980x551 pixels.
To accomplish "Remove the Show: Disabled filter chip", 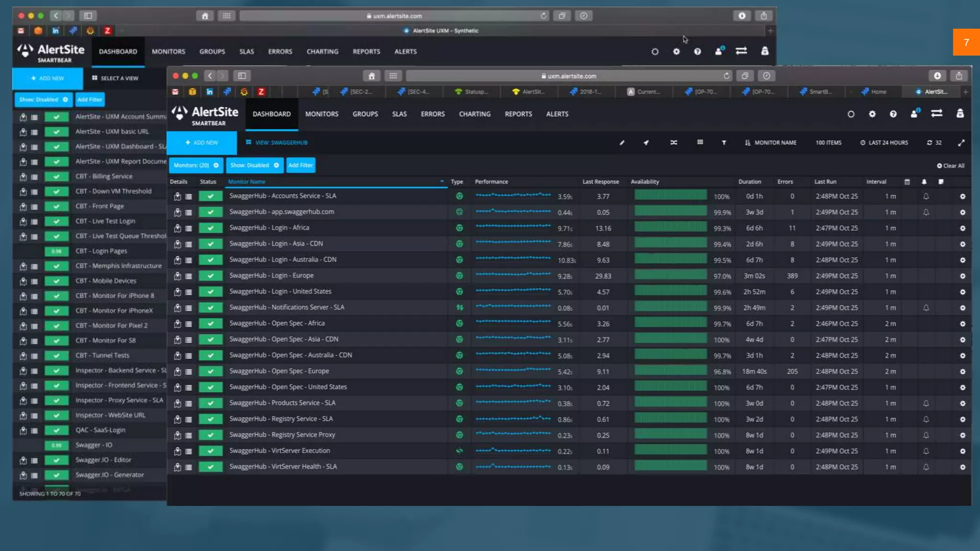I will 276,165.
